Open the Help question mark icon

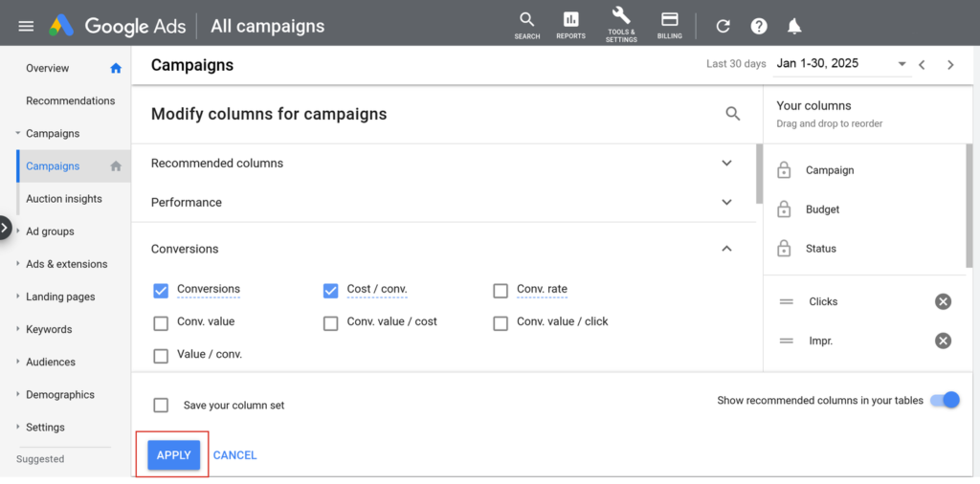759,26
